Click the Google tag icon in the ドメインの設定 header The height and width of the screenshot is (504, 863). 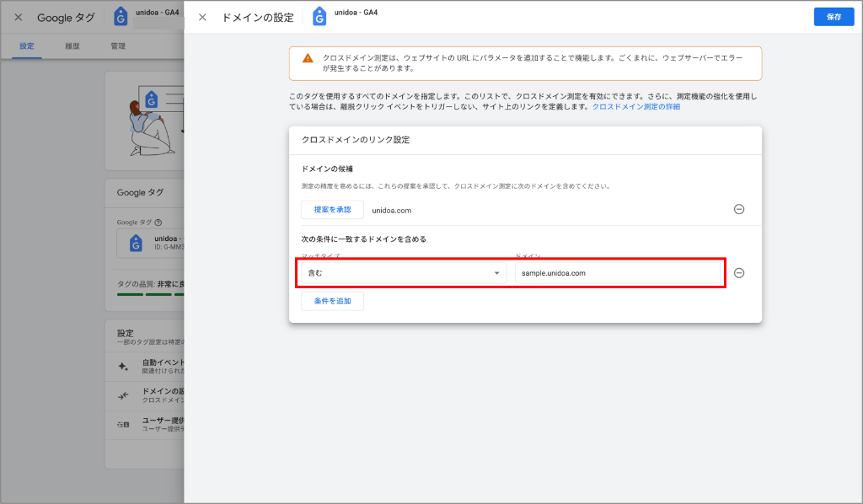click(x=319, y=17)
